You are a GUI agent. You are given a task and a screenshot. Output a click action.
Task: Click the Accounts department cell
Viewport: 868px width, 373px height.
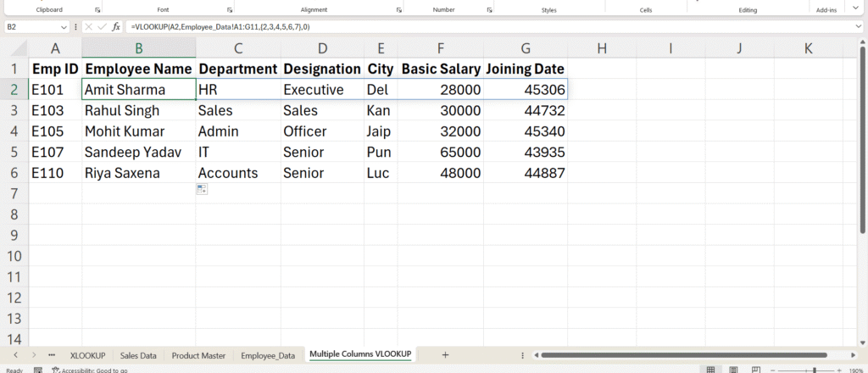238,173
